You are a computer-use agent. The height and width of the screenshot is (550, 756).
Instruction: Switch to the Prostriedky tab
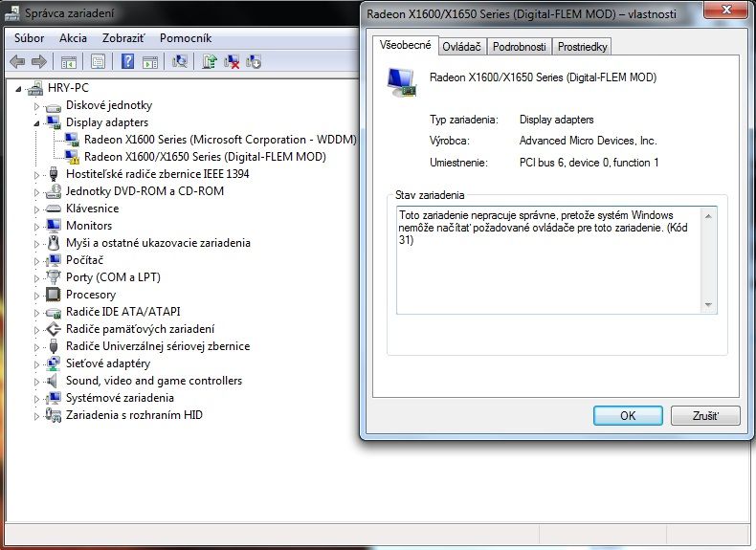click(x=582, y=47)
